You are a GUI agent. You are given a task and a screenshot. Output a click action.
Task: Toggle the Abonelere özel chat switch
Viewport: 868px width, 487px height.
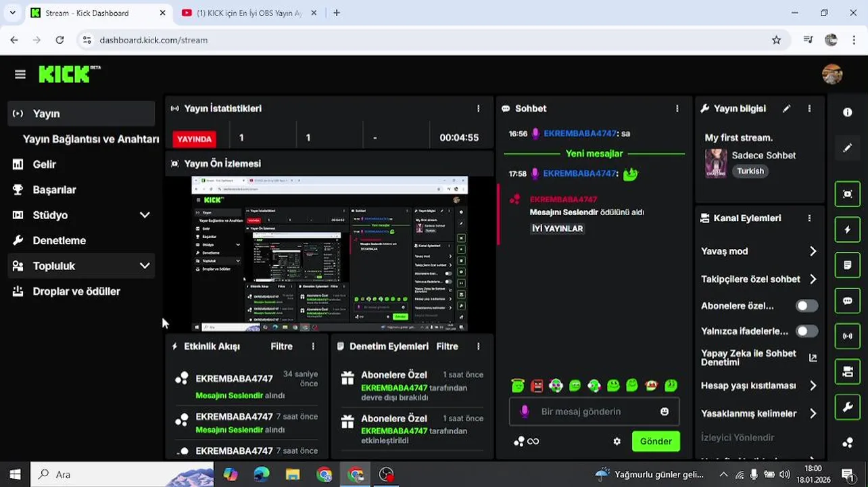pos(806,306)
